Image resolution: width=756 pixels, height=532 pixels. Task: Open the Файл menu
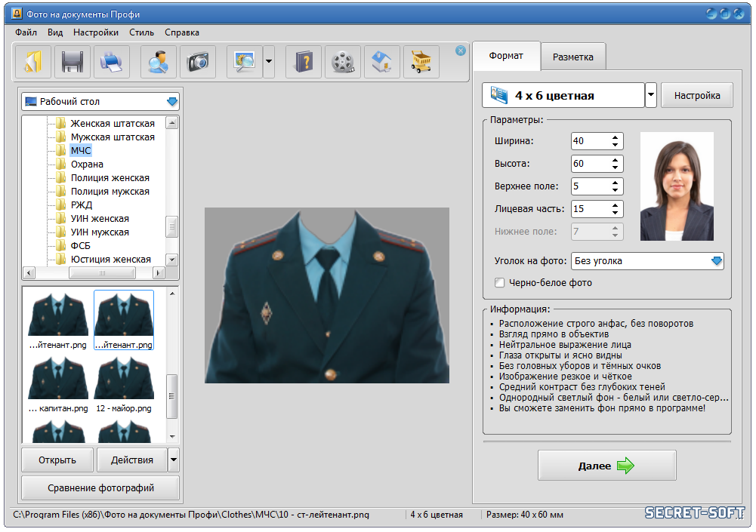(26, 32)
